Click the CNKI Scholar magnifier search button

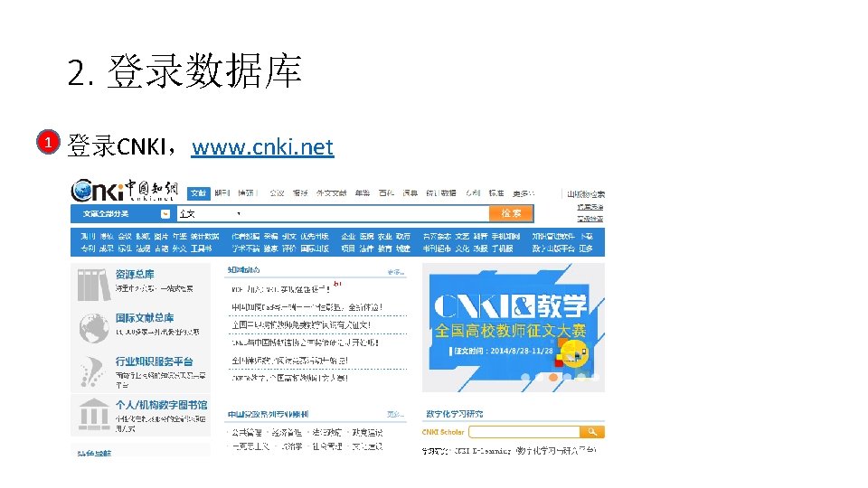(x=592, y=432)
